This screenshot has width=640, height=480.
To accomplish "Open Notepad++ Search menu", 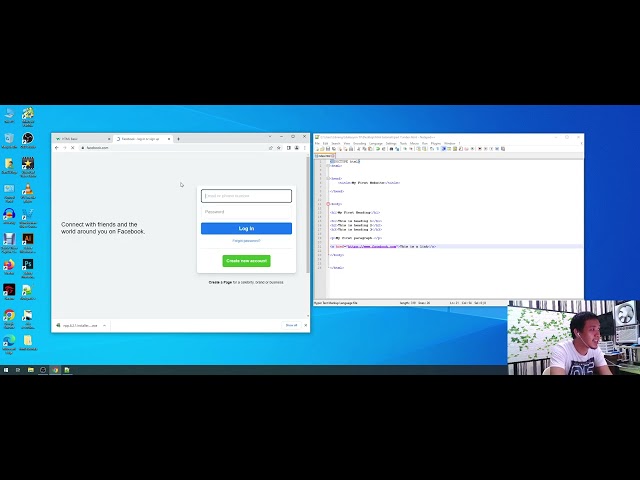I will (x=336, y=143).
